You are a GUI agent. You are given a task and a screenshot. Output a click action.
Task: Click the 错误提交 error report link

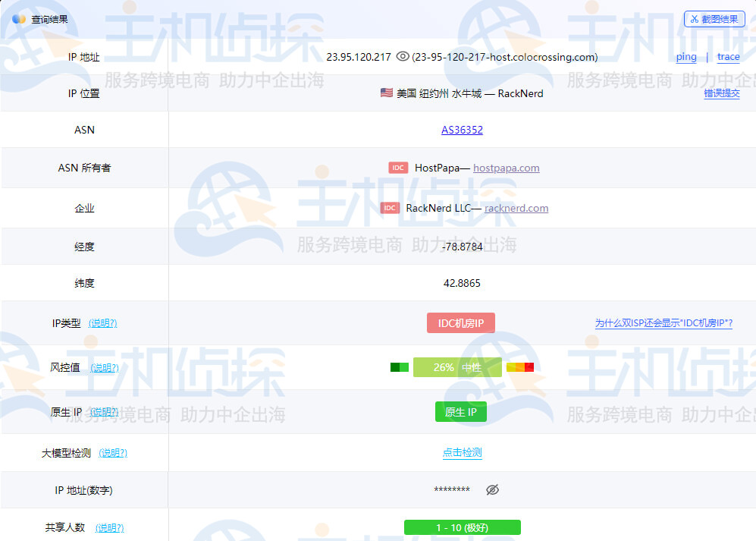[x=721, y=93]
